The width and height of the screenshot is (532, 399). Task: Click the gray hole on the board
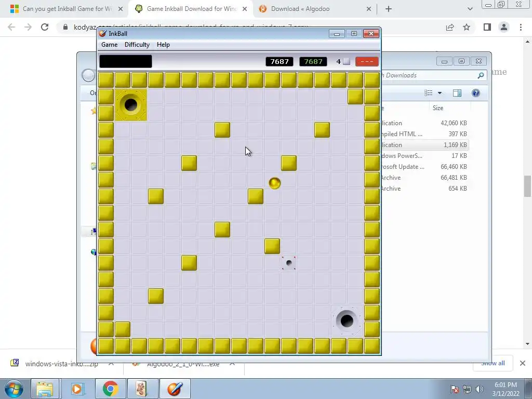pos(347,321)
